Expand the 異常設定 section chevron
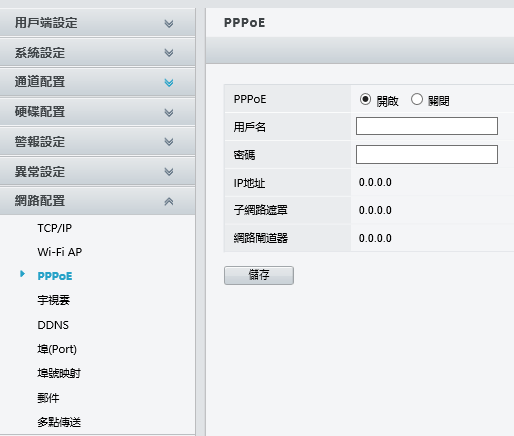Image resolution: width=514 pixels, height=436 pixels. (169, 172)
